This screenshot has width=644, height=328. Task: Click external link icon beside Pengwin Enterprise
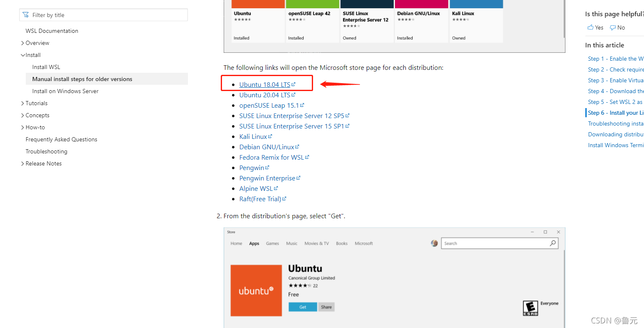(299, 178)
